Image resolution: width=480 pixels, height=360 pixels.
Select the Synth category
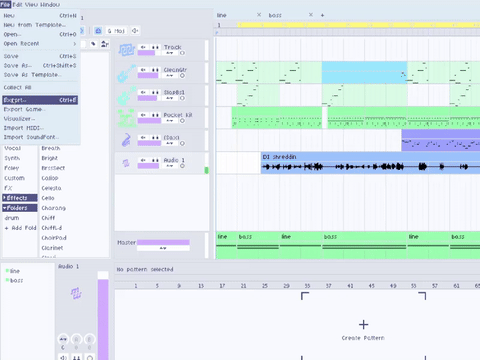coord(12,158)
